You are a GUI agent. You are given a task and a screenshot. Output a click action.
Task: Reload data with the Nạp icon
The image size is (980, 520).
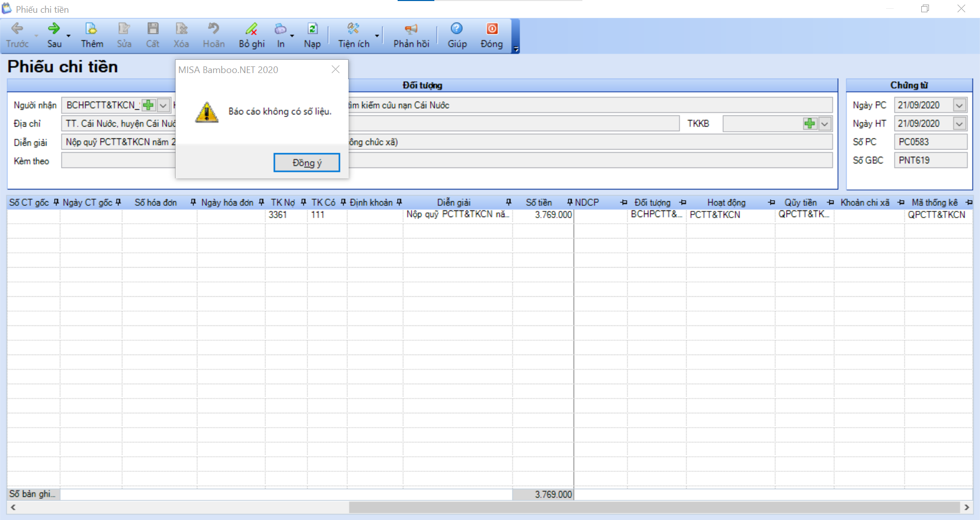coord(312,35)
